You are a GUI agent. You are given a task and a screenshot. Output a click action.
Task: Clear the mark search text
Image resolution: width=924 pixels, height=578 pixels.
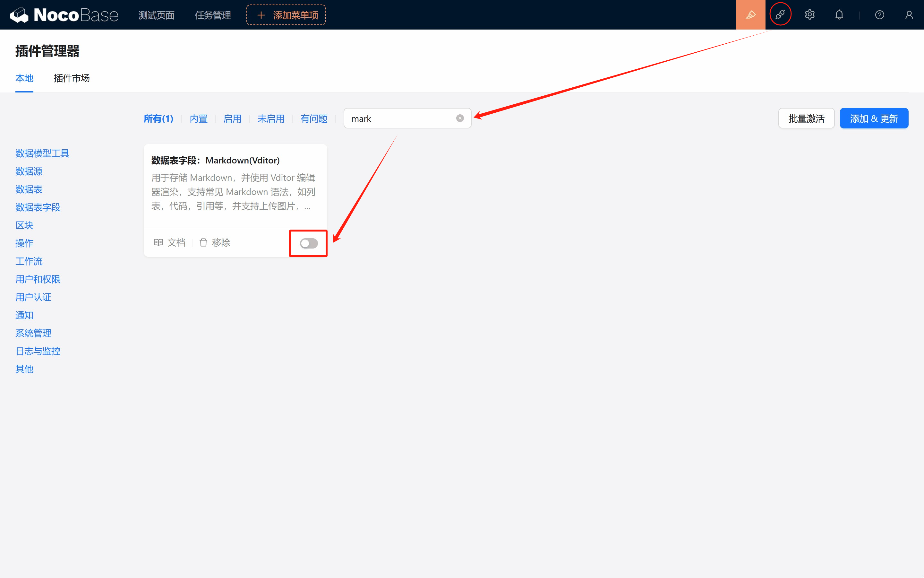click(x=460, y=118)
